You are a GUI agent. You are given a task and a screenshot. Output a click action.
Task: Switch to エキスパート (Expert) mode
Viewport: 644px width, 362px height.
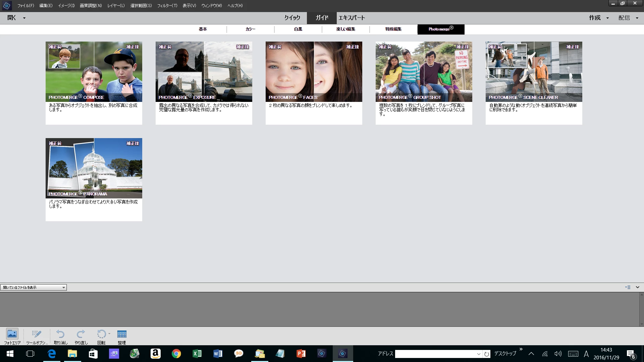coord(352,18)
